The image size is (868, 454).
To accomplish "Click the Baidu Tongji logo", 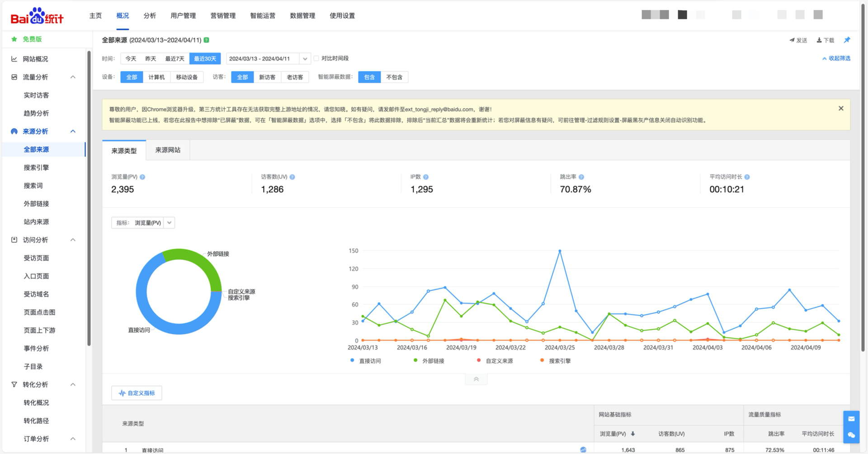I will pyautogui.click(x=37, y=16).
